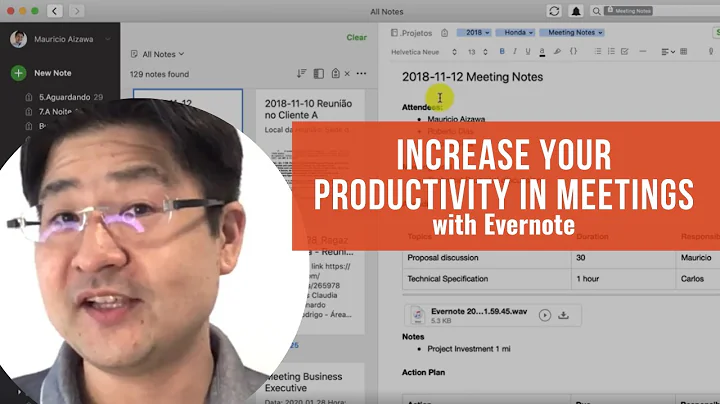Open the three-dot more options menu
The width and height of the screenshot is (720, 404).
tap(361, 73)
